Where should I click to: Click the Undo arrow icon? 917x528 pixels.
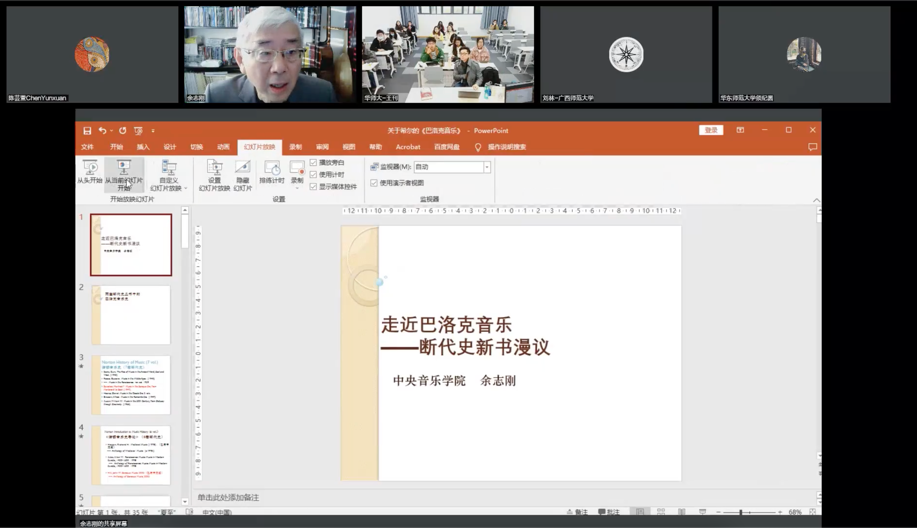pos(102,131)
